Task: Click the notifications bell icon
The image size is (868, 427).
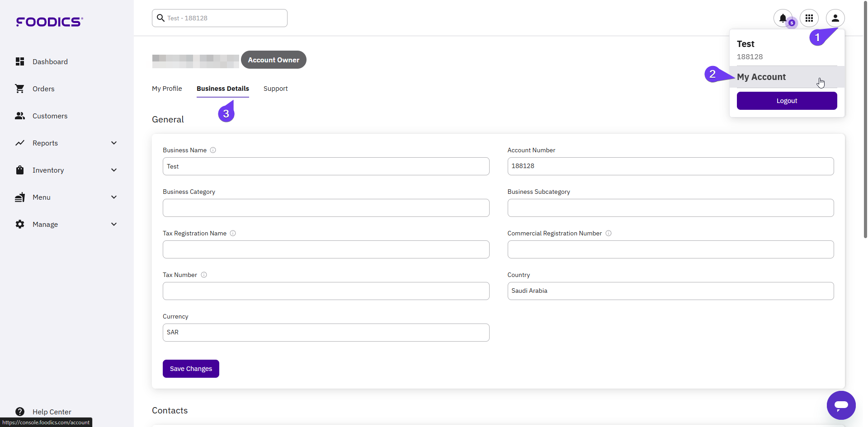Action: [x=783, y=18]
